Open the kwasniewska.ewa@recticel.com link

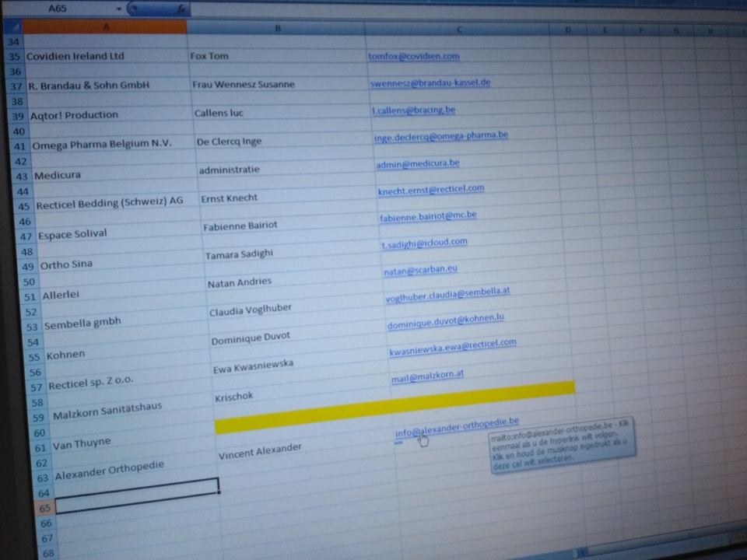coord(453,347)
